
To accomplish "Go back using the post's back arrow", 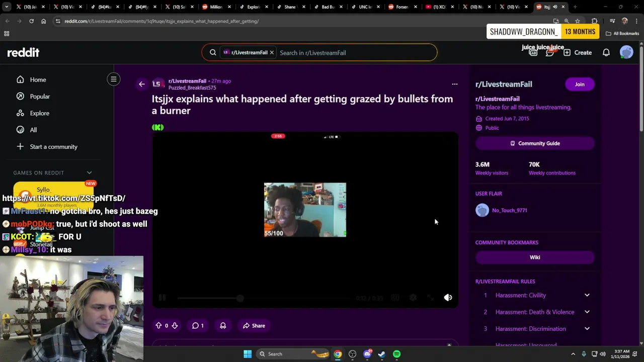I will pyautogui.click(x=142, y=84).
